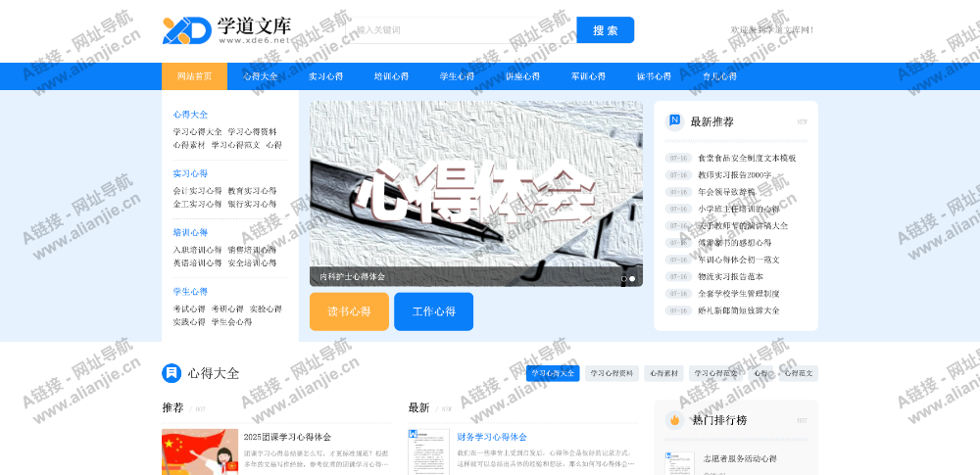This screenshot has width=980, height=475.
Task: Click the 心得体会 banner image
Action: pos(476,194)
